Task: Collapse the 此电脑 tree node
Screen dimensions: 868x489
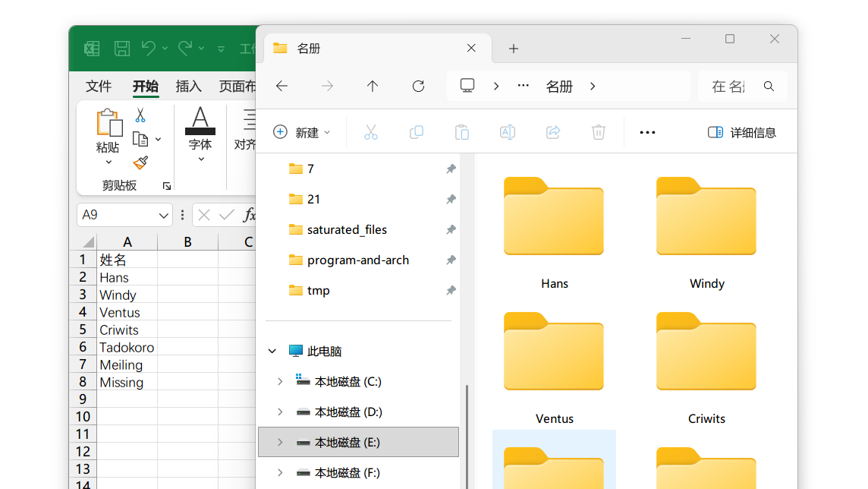Action: (x=272, y=351)
